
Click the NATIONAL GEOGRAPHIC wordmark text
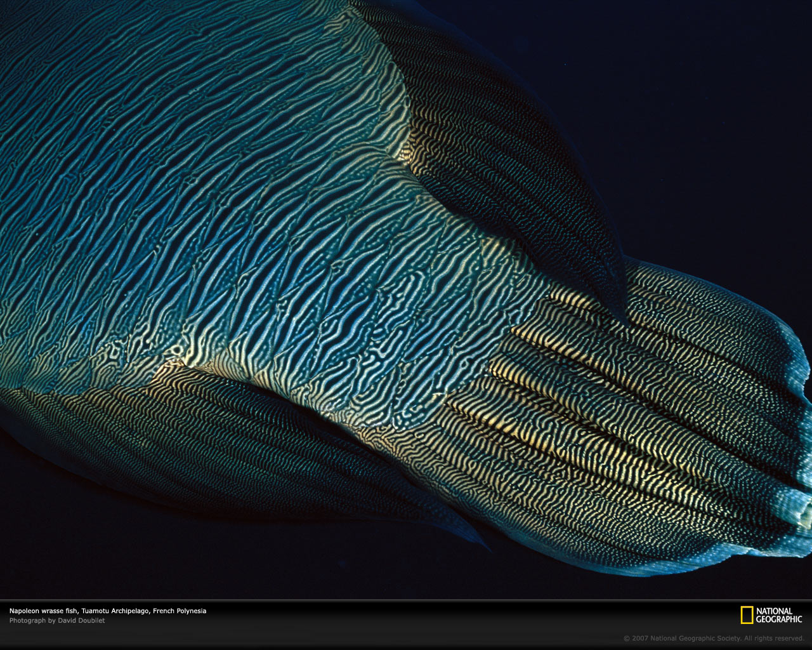[x=779, y=615]
